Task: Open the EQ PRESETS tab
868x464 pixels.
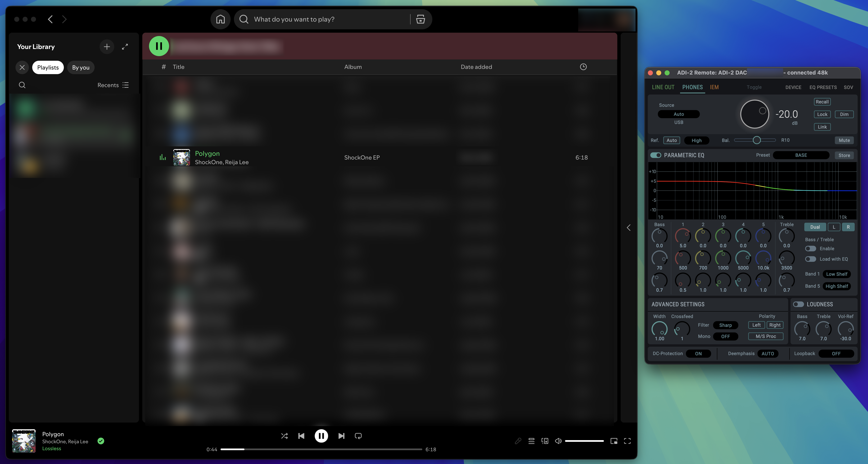Action: pos(823,87)
